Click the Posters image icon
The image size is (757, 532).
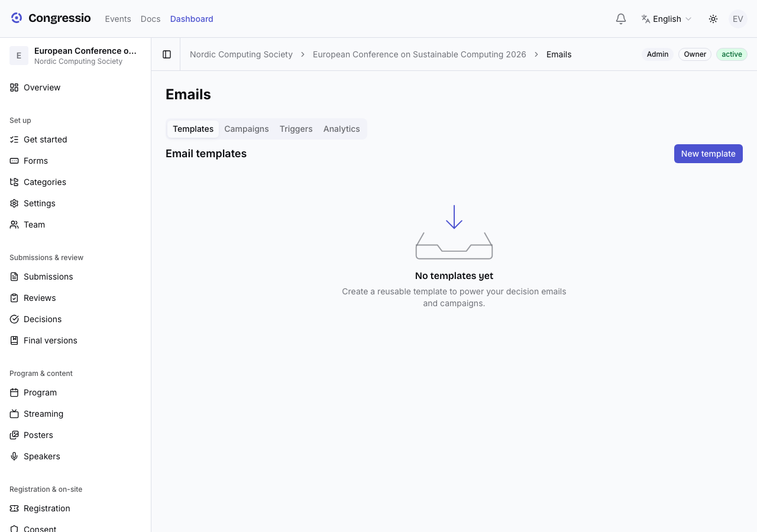tap(14, 435)
